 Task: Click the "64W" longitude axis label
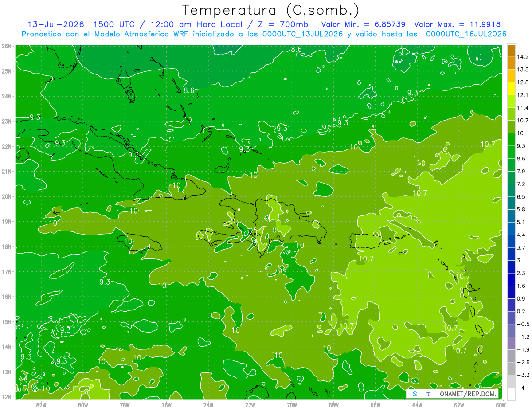point(417,405)
